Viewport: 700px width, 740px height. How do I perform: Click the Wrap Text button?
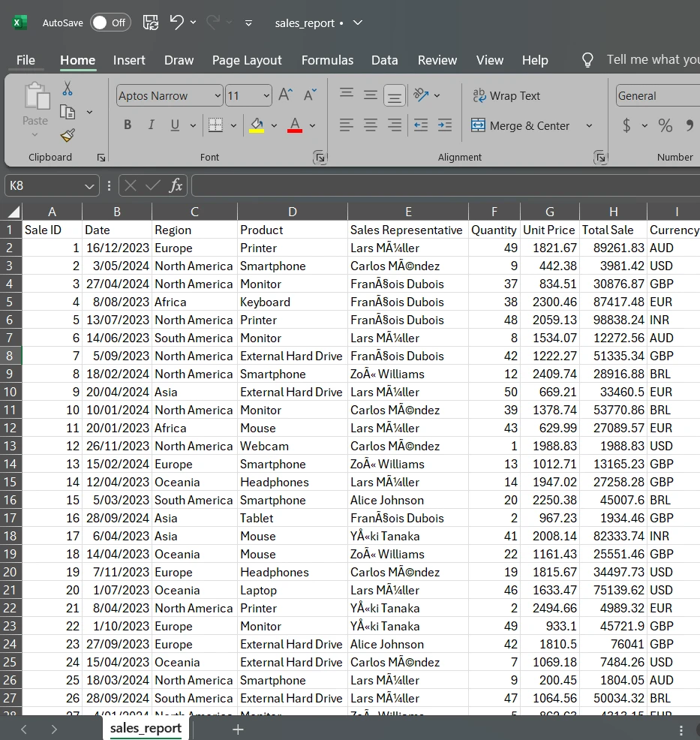coord(506,95)
